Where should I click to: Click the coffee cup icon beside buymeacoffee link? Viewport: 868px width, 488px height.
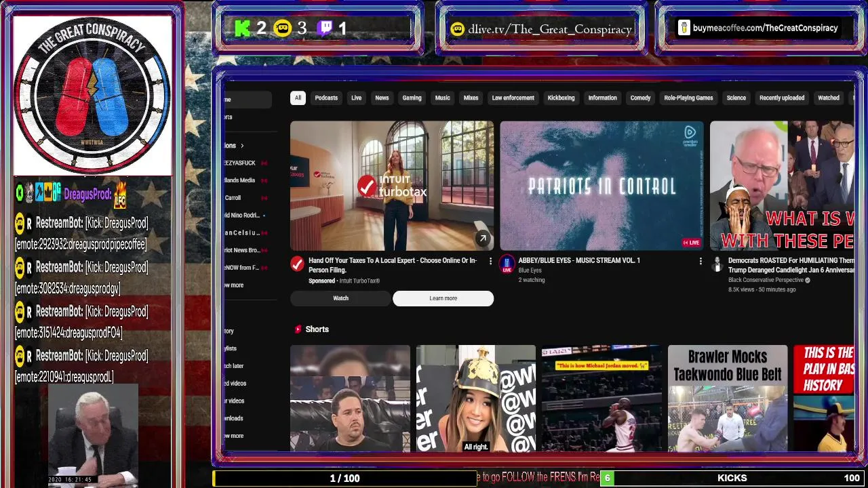[684, 28]
